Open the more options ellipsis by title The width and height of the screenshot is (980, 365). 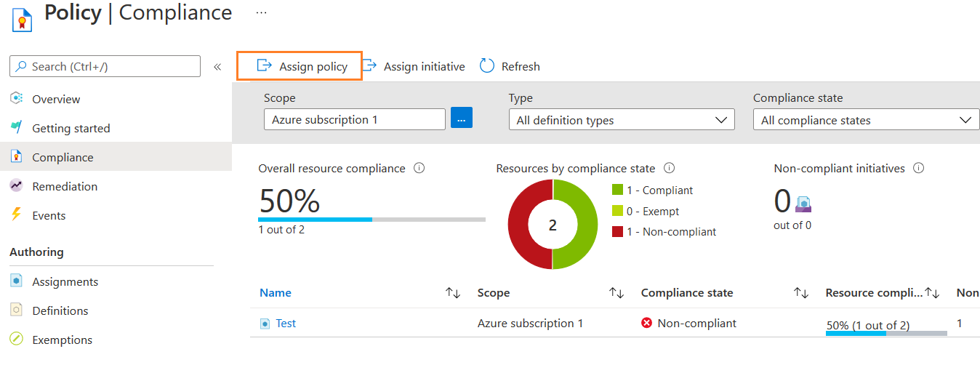coord(262,13)
